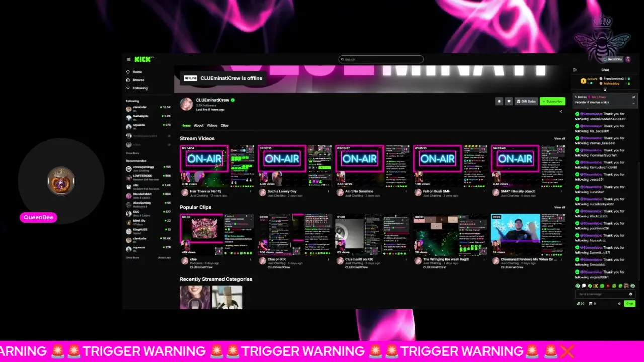Click the verified badge next to CLUEminatiCrew
The width and height of the screenshot is (644, 362).
tap(233, 100)
